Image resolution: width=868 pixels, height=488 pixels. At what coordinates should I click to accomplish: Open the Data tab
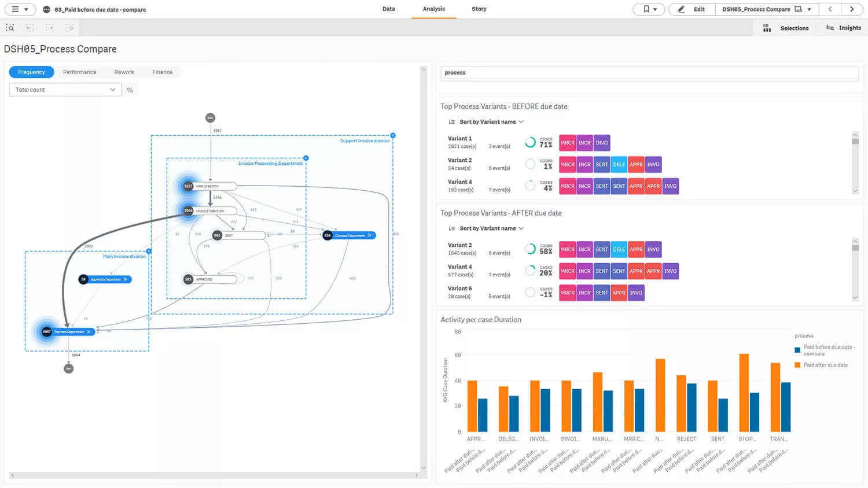(388, 9)
